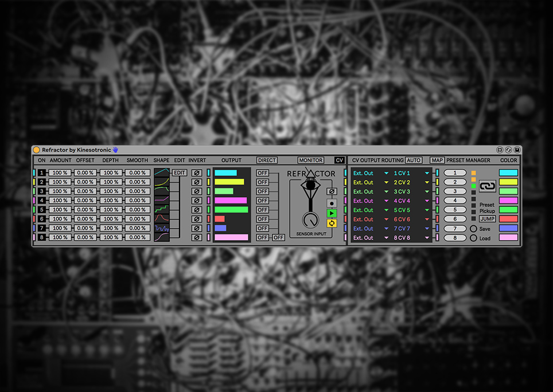Click the cyan color swatch
The image size is (553, 392).
[x=508, y=173]
